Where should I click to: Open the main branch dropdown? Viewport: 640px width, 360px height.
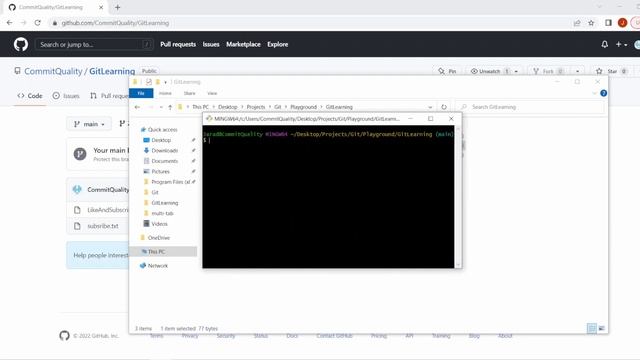click(89, 124)
